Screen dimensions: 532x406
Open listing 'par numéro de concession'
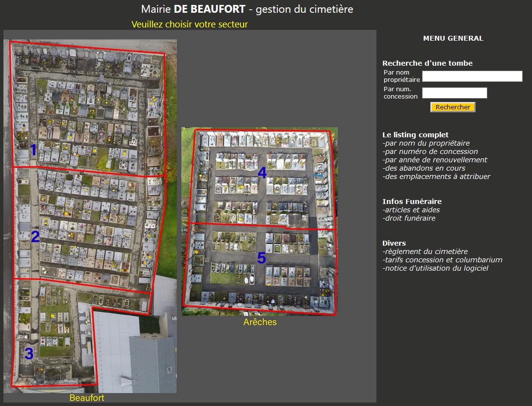(x=431, y=152)
